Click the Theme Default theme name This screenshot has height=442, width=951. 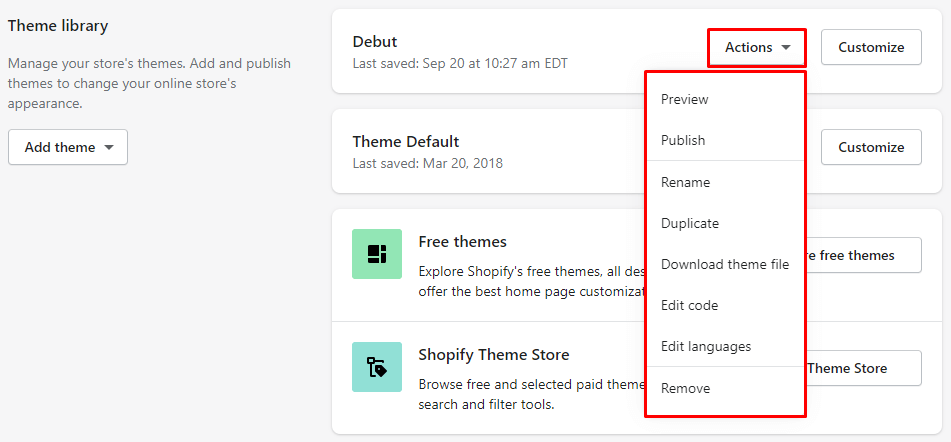tap(406, 141)
